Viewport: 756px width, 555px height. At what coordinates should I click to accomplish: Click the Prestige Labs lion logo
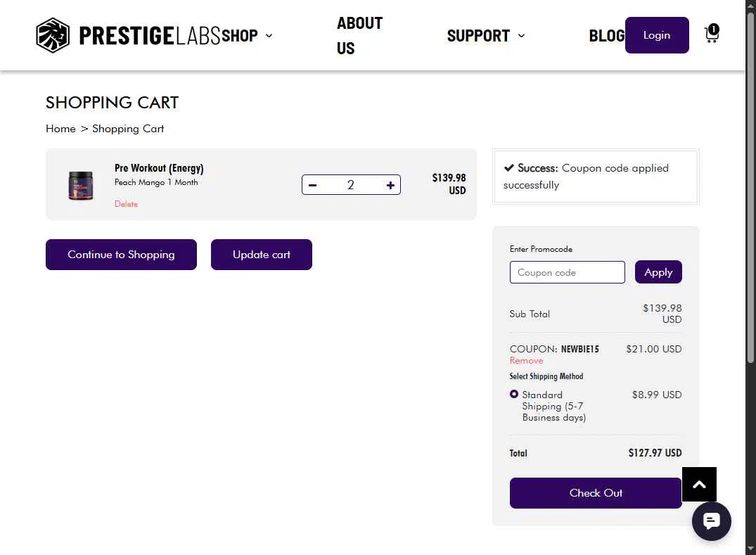[53, 35]
